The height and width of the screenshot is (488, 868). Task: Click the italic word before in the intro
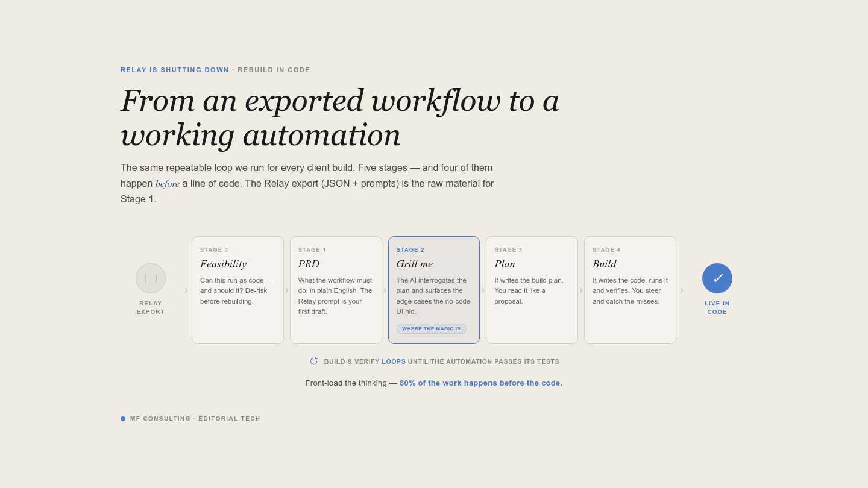click(x=168, y=184)
